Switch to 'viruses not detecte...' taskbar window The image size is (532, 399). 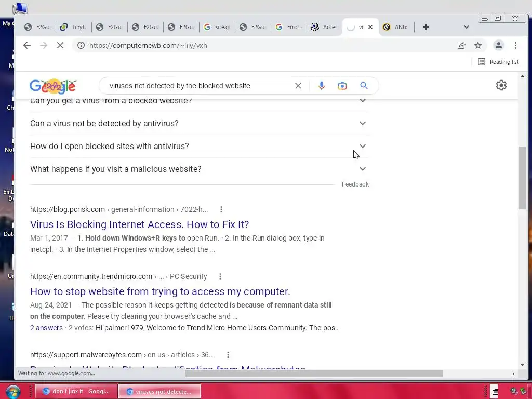[160, 392]
